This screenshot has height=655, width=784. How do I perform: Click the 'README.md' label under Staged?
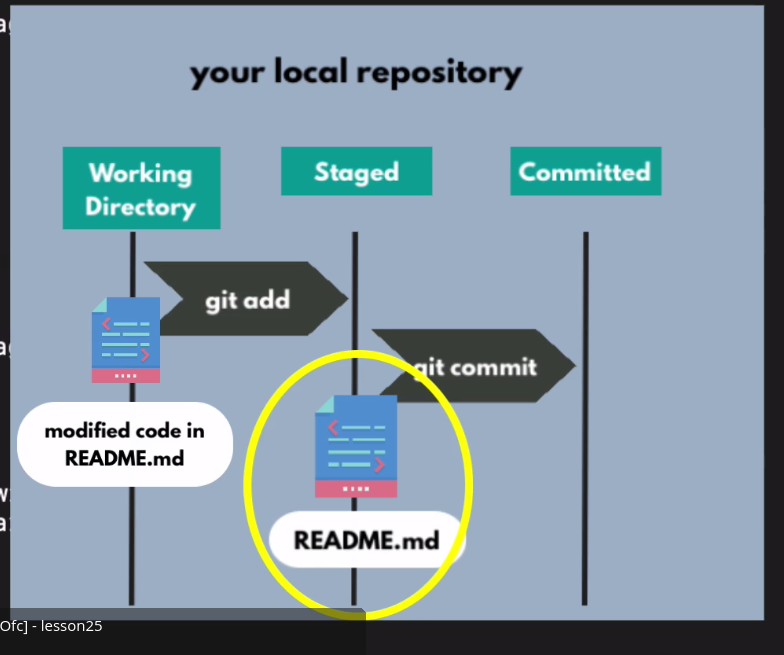coord(367,540)
